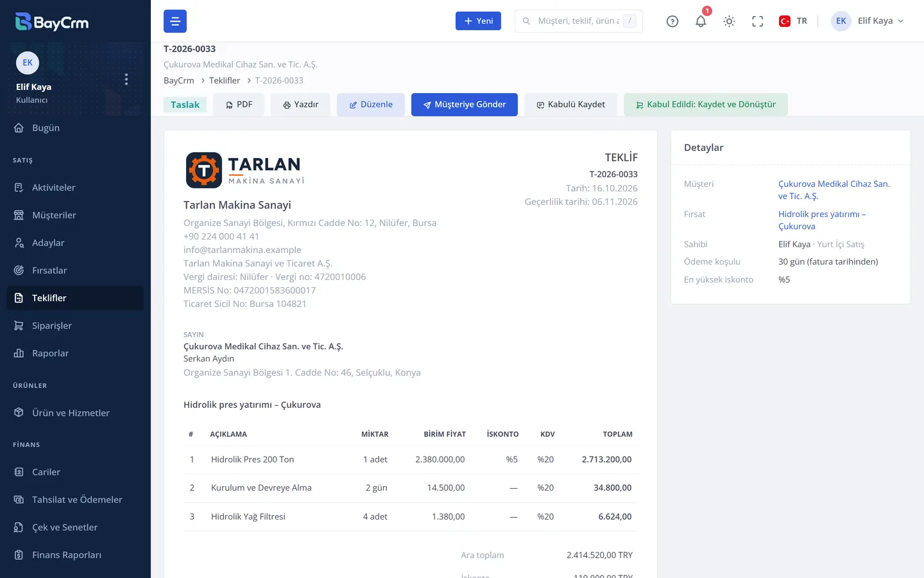Click Müşteriye Gönder button

(465, 105)
